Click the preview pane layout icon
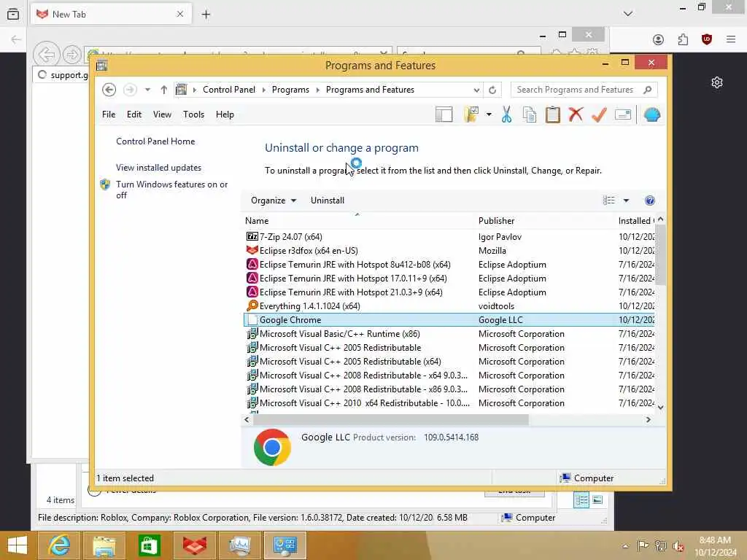 coord(444,114)
